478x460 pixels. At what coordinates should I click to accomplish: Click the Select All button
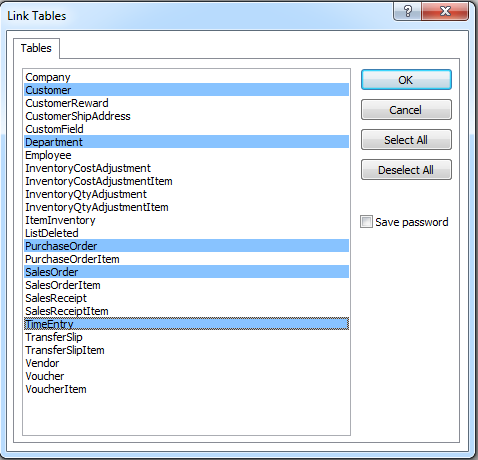[406, 140]
